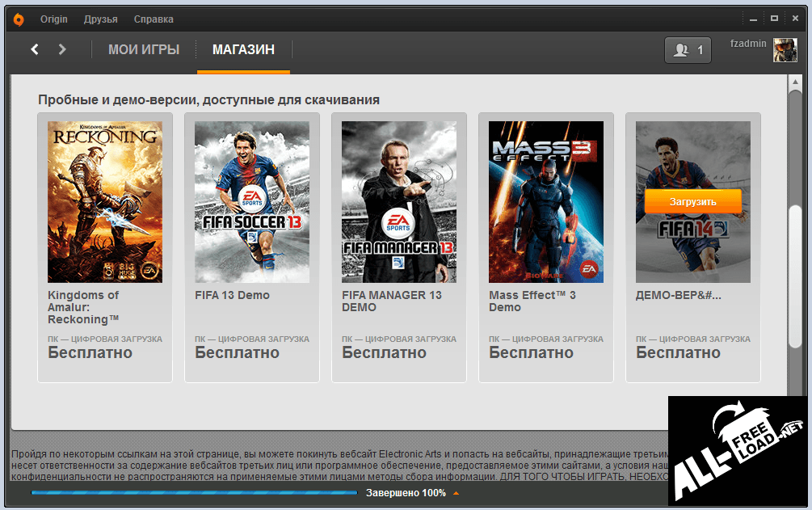Click the vertical scrollbar thumb

[795, 277]
